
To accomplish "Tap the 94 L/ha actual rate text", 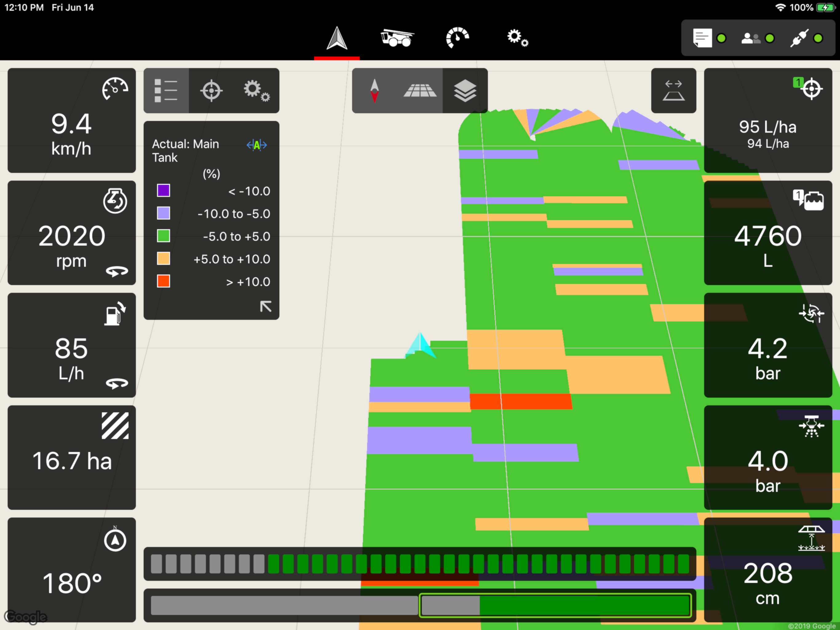I will click(x=768, y=144).
